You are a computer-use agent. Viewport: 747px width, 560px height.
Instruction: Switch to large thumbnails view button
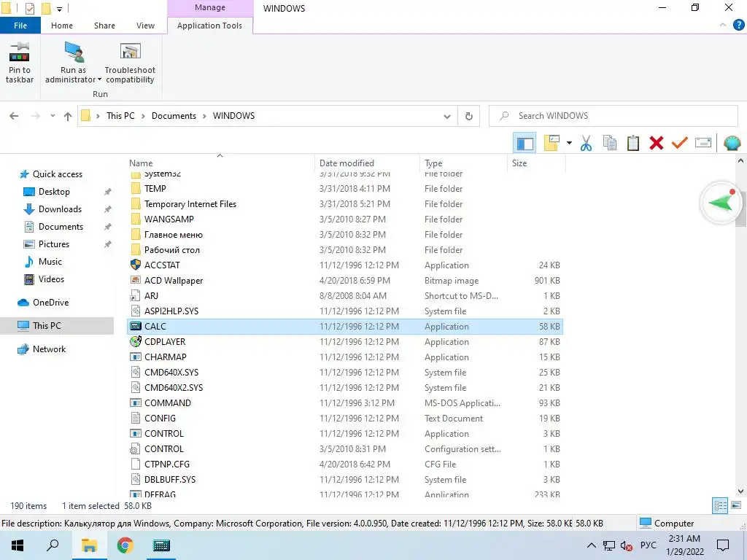736,506
